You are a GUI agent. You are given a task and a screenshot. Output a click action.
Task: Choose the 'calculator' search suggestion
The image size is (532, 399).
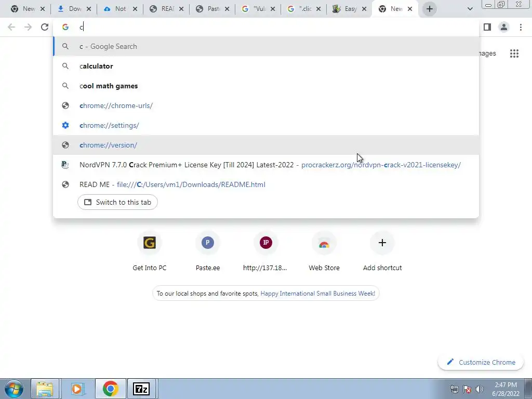pos(266,66)
